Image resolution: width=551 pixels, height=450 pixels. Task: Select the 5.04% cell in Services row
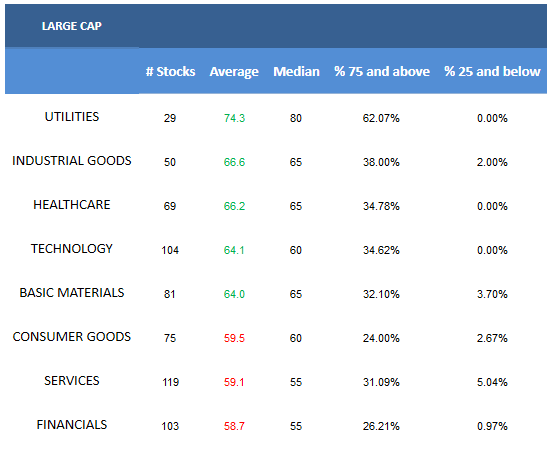492,382
